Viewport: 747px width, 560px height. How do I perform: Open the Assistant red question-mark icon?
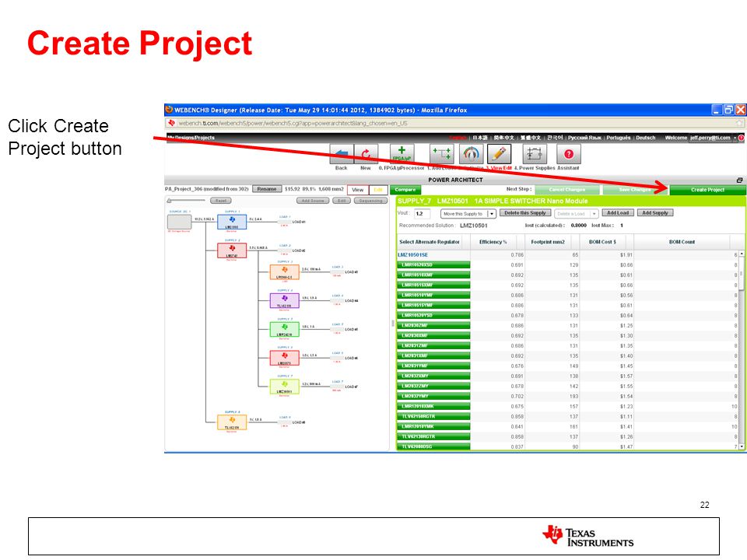[x=568, y=154]
